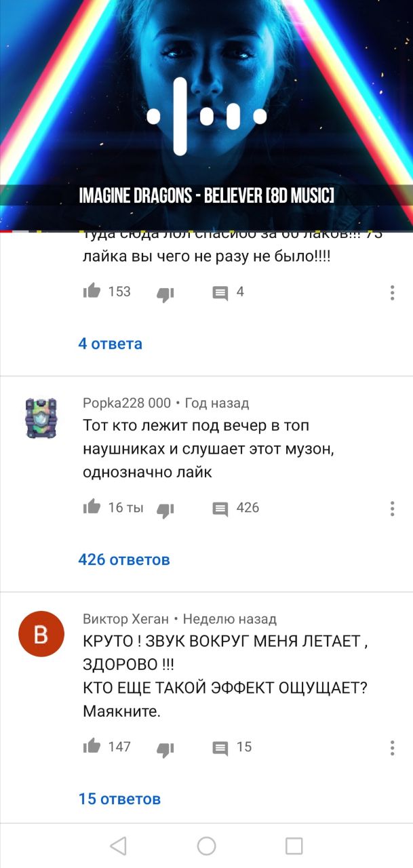413x868 pixels.
Task: Tap Android back navigation button
Action: tap(118, 846)
